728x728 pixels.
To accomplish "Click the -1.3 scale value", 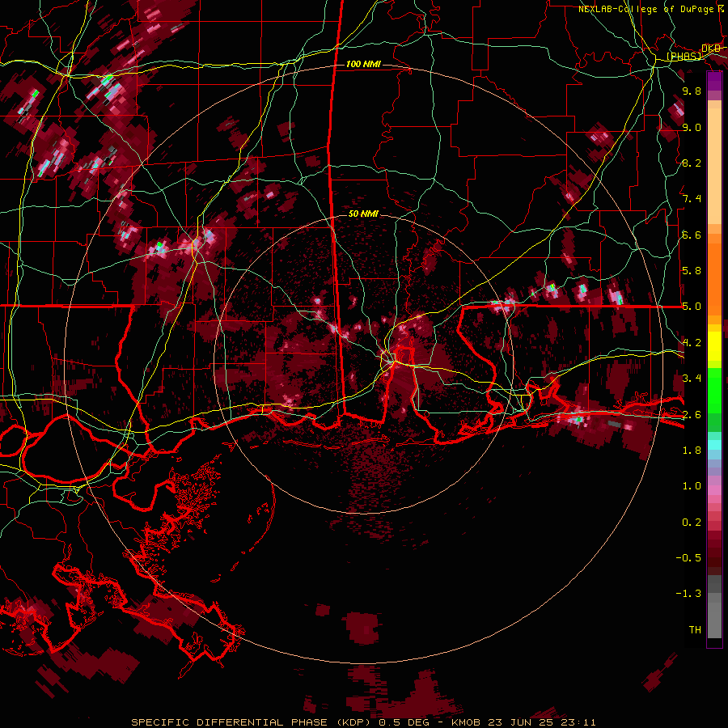I will tap(688, 594).
